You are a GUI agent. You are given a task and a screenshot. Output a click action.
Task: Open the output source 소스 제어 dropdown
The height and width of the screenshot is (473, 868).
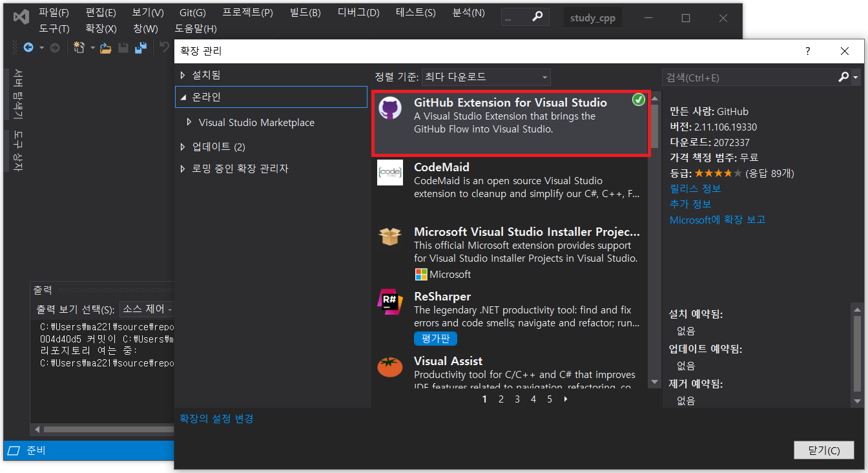[147, 309]
